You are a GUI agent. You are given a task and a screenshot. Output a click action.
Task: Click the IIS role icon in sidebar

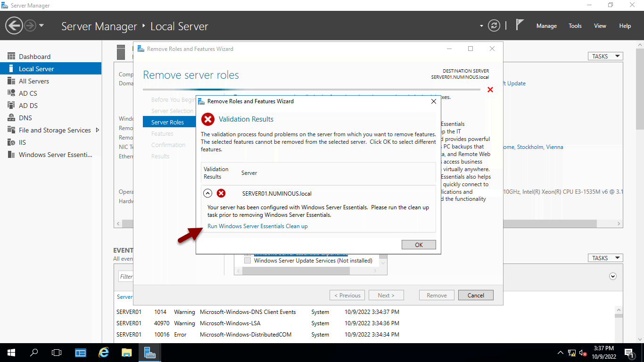click(11, 142)
